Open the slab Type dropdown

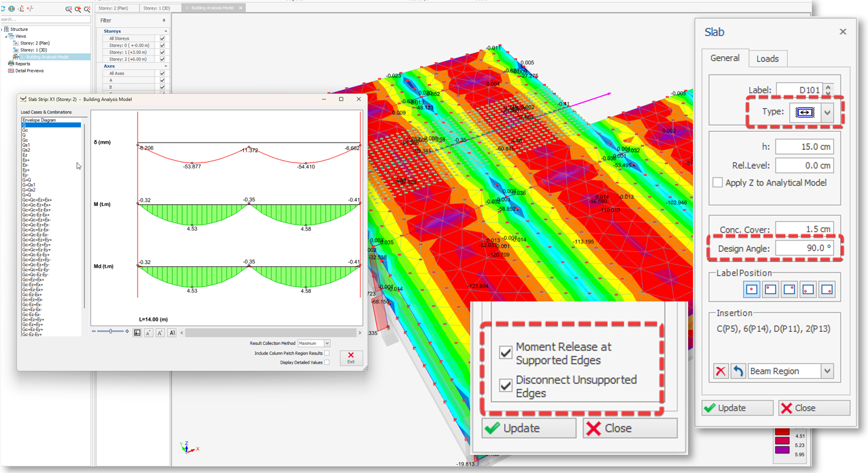coord(828,112)
